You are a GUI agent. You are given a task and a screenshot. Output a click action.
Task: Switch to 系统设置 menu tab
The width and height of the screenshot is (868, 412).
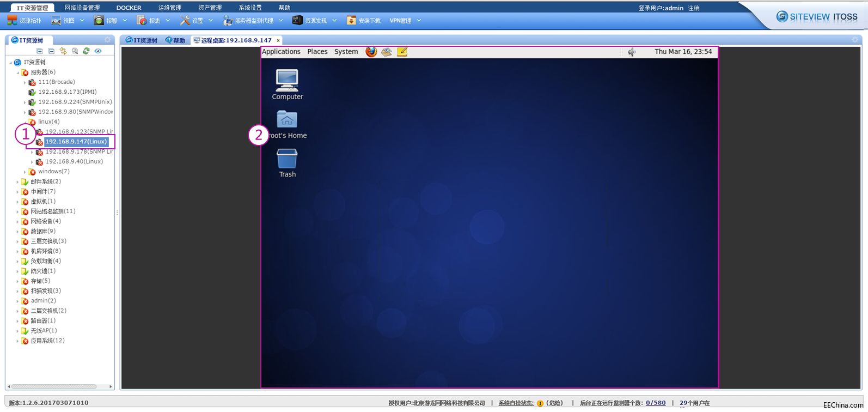tap(250, 8)
